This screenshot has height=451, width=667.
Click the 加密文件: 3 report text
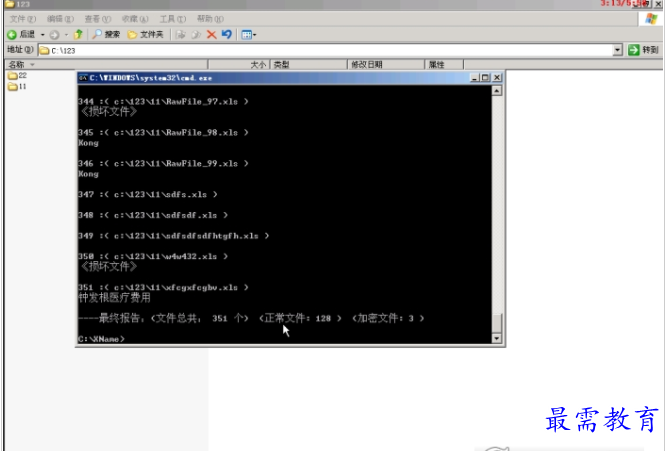tap(388, 318)
